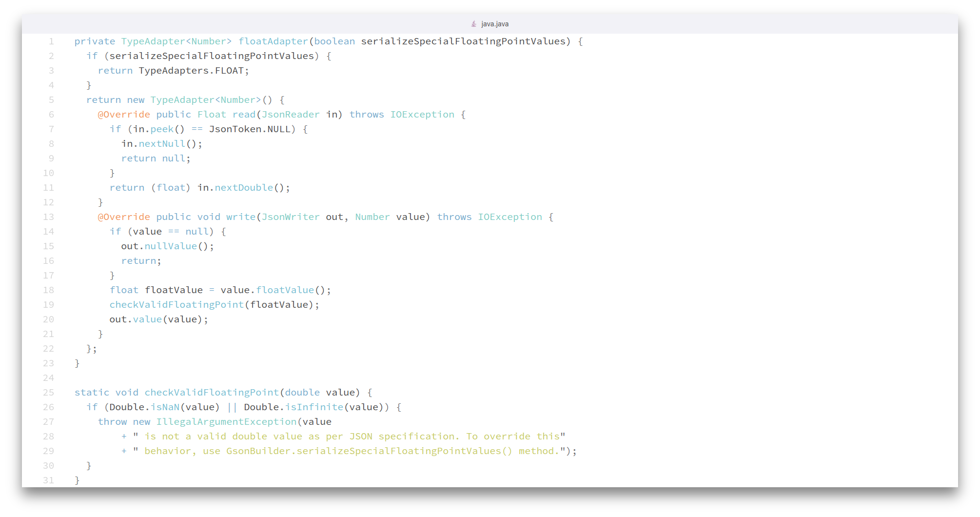Click checkValidFloatingPoint definition on line 25

click(x=212, y=393)
